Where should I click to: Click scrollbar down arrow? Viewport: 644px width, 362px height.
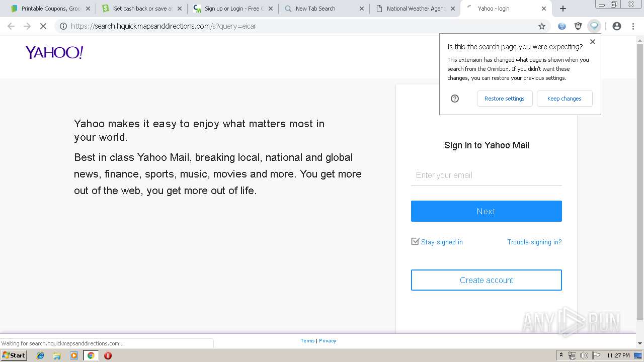[640, 343]
